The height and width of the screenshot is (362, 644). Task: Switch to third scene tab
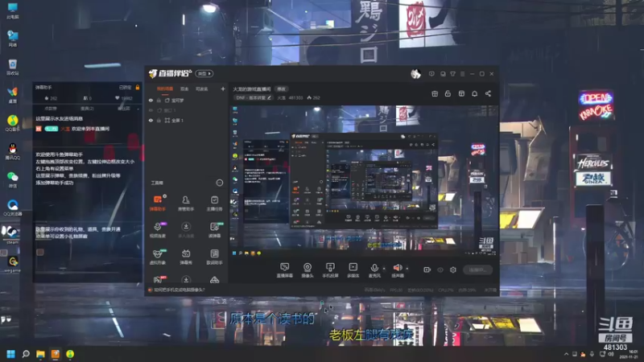click(201, 89)
